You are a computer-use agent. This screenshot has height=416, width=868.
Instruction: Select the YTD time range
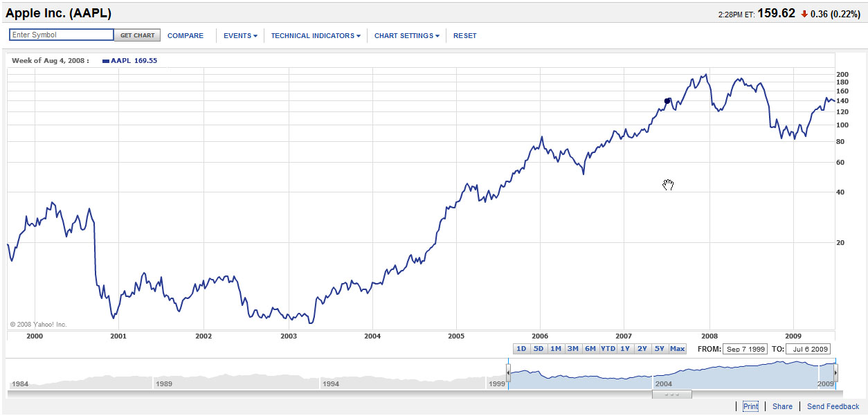pos(608,349)
